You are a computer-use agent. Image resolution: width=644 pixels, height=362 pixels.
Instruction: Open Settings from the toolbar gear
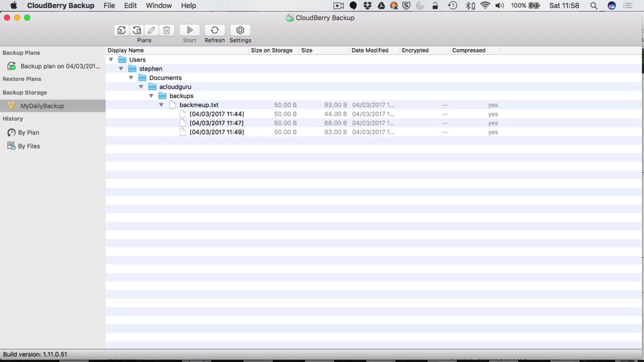(240, 31)
